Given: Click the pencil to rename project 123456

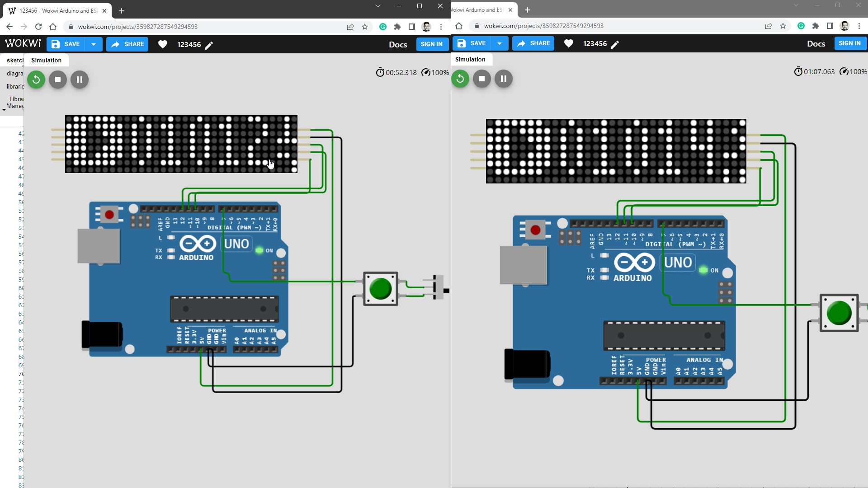Looking at the screenshot, I should coord(209,45).
